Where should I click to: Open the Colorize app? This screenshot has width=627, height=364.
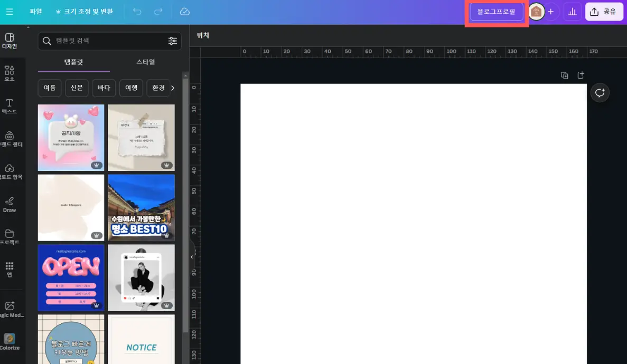point(10,342)
